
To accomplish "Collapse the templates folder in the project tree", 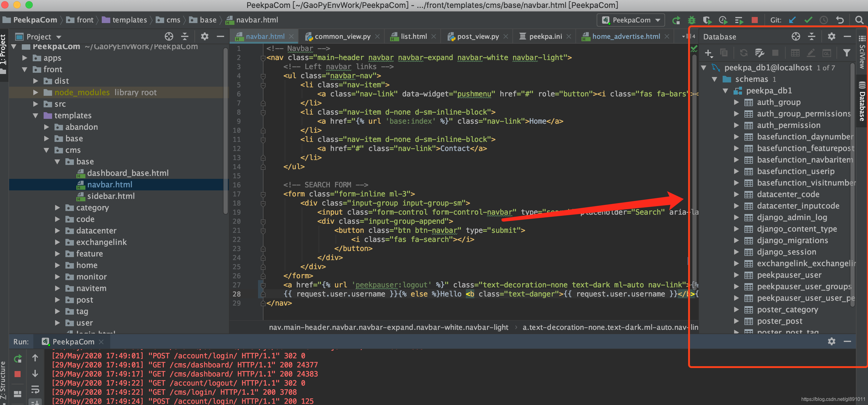I will click(x=35, y=115).
